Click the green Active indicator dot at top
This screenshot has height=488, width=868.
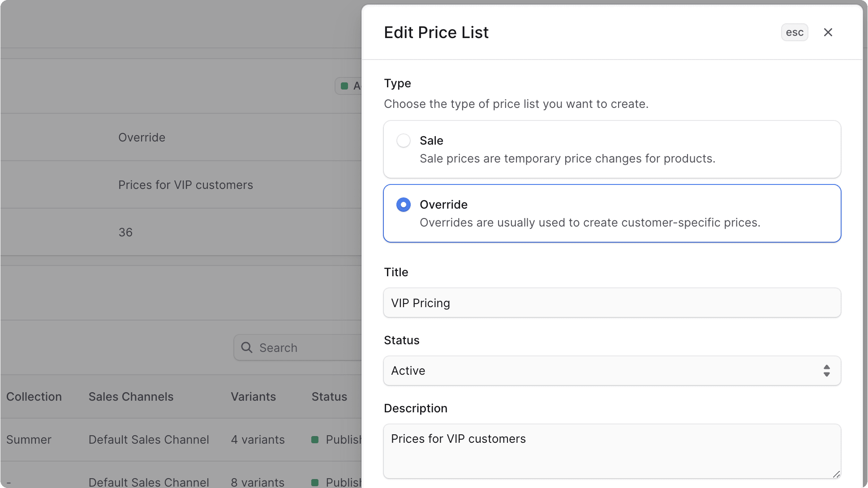pyautogui.click(x=345, y=86)
